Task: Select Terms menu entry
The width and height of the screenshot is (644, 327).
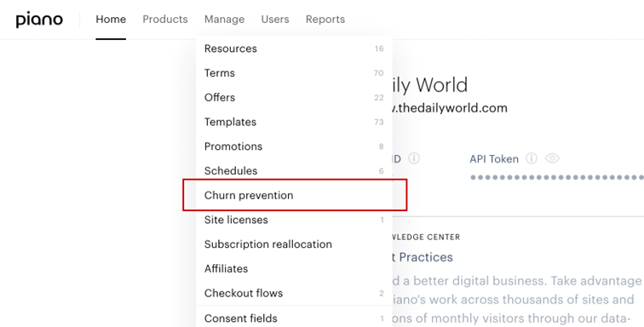Action: (x=294, y=73)
